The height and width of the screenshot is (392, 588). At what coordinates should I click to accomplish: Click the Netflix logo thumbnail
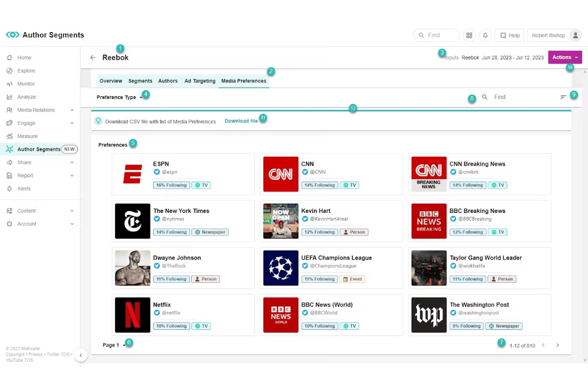click(132, 315)
